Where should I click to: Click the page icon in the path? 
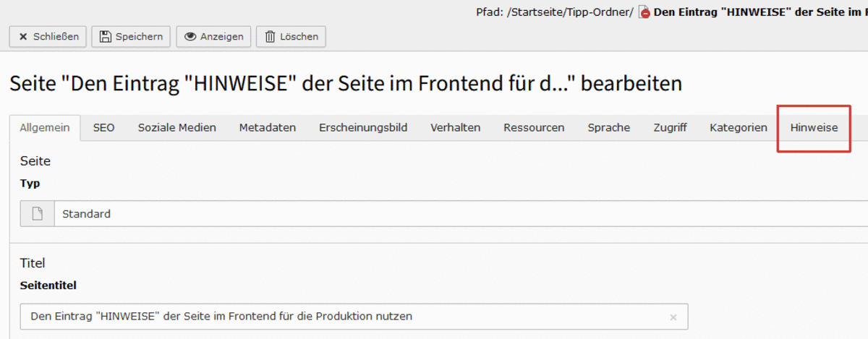[644, 13]
